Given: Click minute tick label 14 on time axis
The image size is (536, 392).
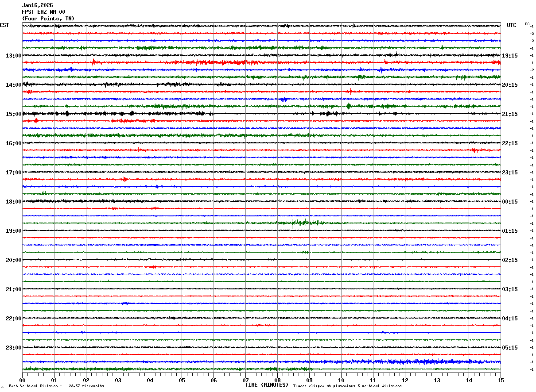Looking at the screenshot, I should pos(469,380).
